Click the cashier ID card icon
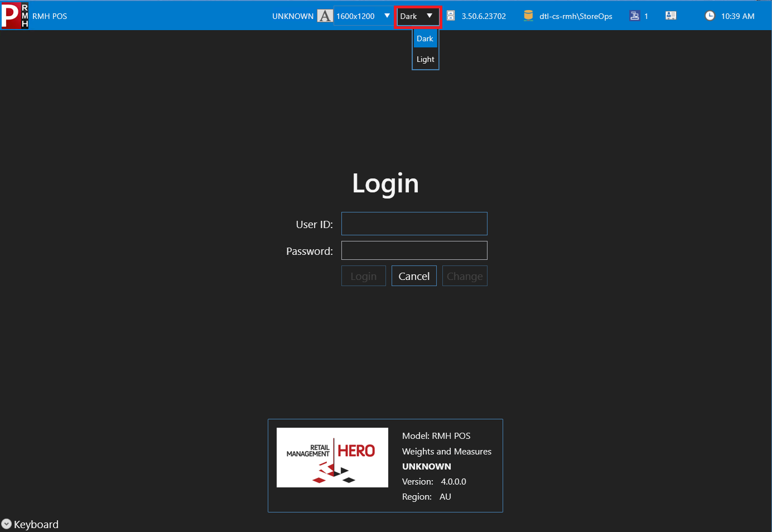 pyautogui.click(x=671, y=16)
